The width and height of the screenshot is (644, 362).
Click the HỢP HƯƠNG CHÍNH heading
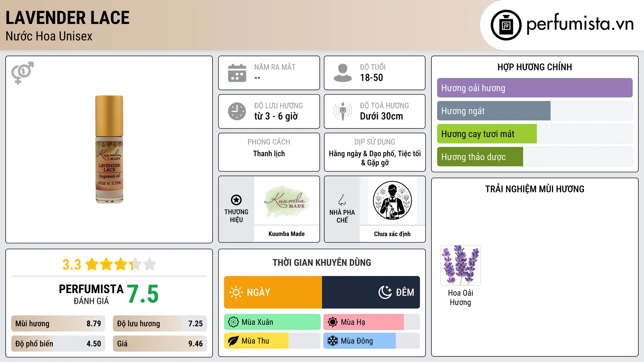point(535,67)
